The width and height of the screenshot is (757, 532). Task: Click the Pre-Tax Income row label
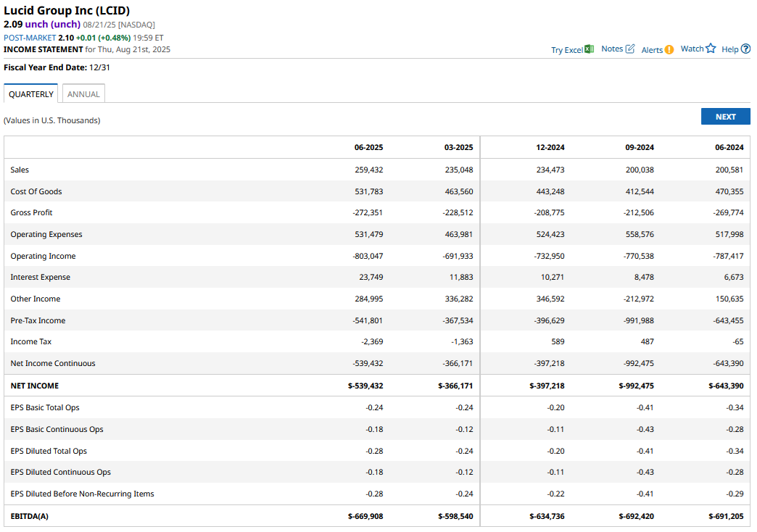pos(38,320)
